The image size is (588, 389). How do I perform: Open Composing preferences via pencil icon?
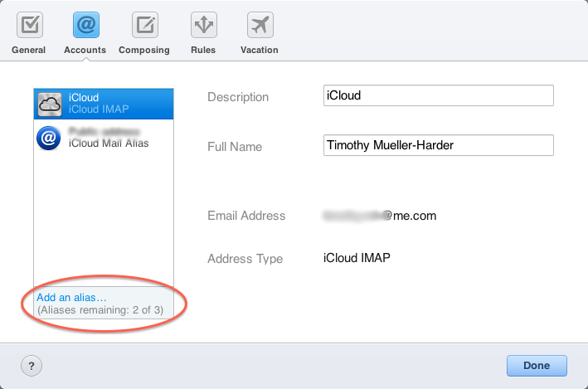coord(144,25)
